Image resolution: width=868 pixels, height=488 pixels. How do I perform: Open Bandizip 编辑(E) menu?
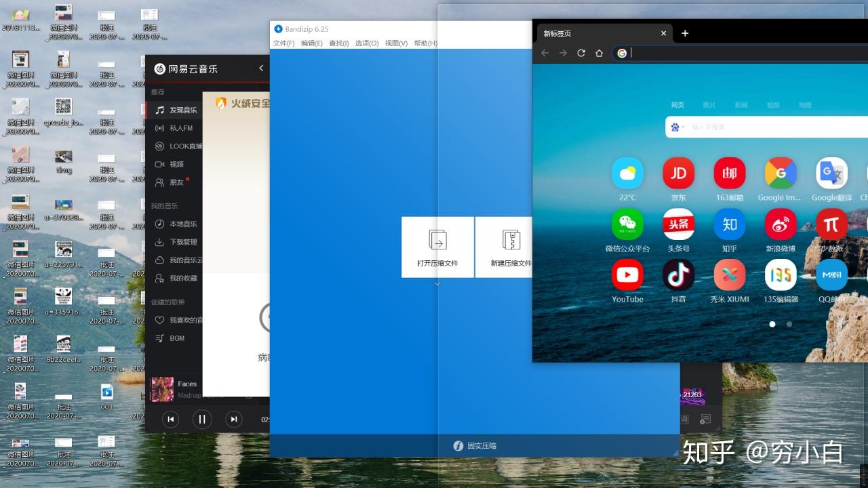(312, 43)
